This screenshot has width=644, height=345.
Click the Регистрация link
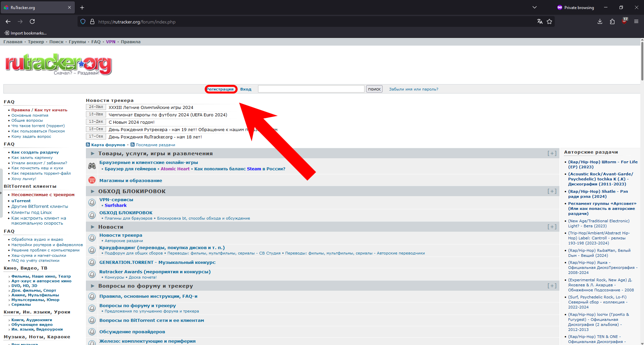(220, 89)
